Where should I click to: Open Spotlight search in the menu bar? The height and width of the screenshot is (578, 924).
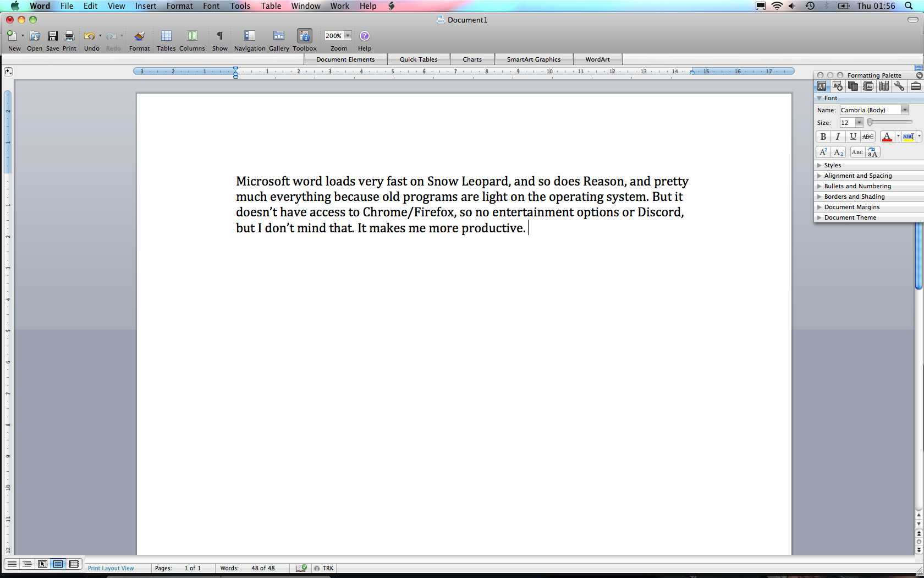[x=909, y=6]
